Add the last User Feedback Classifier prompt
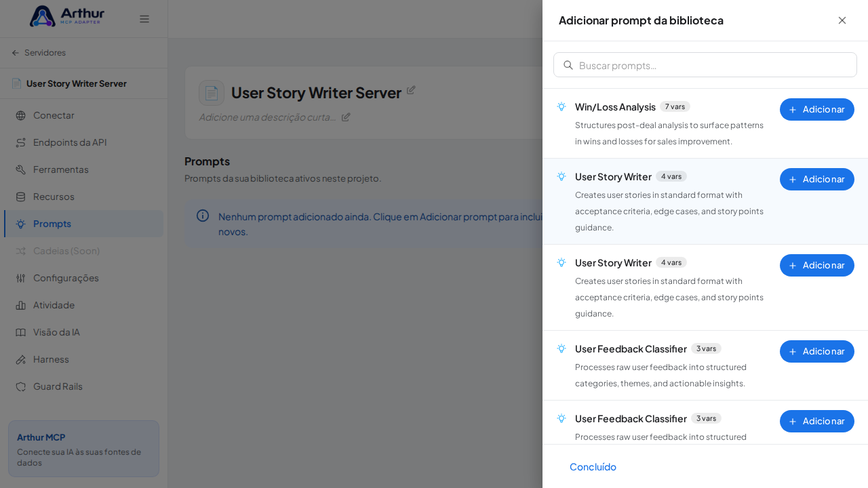The width and height of the screenshot is (868, 488). point(817,421)
